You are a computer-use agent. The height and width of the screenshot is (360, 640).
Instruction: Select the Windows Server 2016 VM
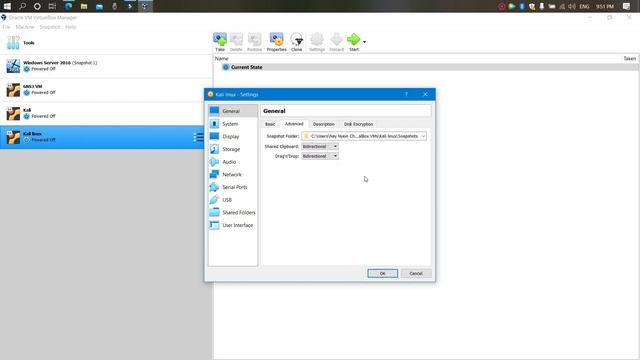106,66
